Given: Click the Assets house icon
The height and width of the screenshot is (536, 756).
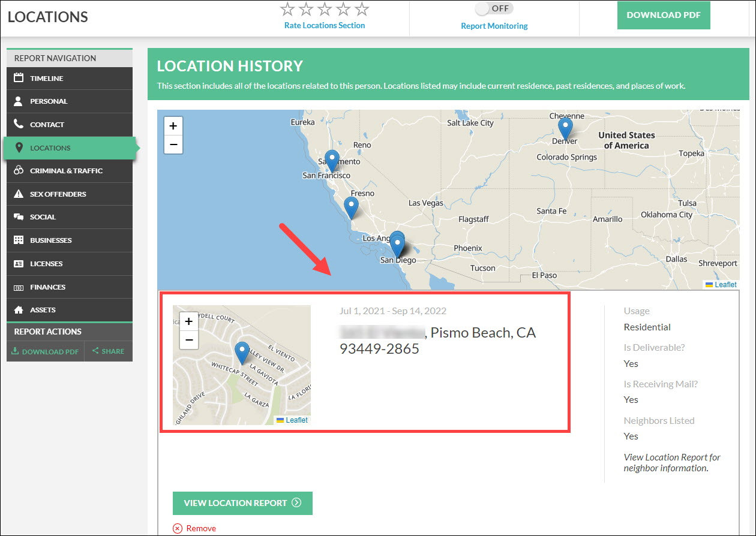Looking at the screenshot, I should pyautogui.click(x=19, y=310).
